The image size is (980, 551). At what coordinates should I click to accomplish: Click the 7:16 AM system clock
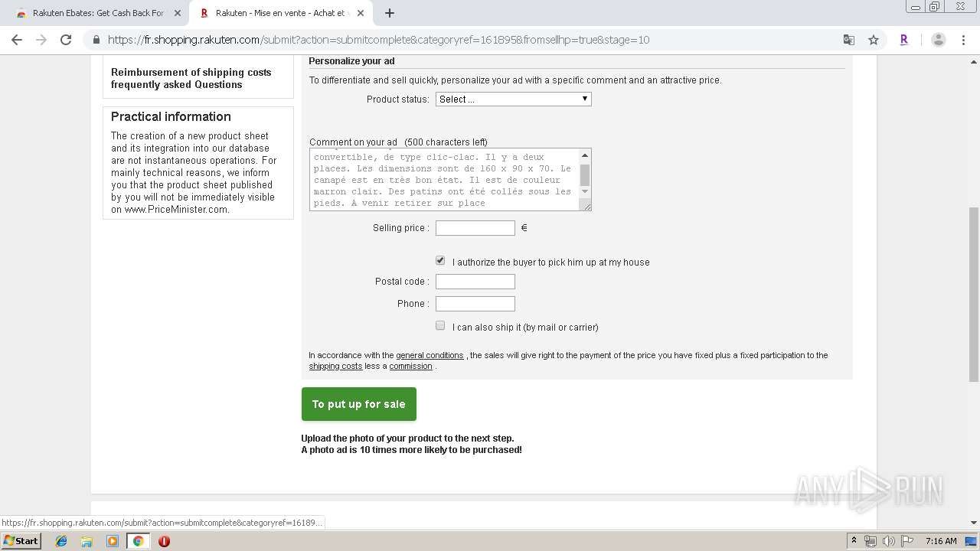[941, 541]
